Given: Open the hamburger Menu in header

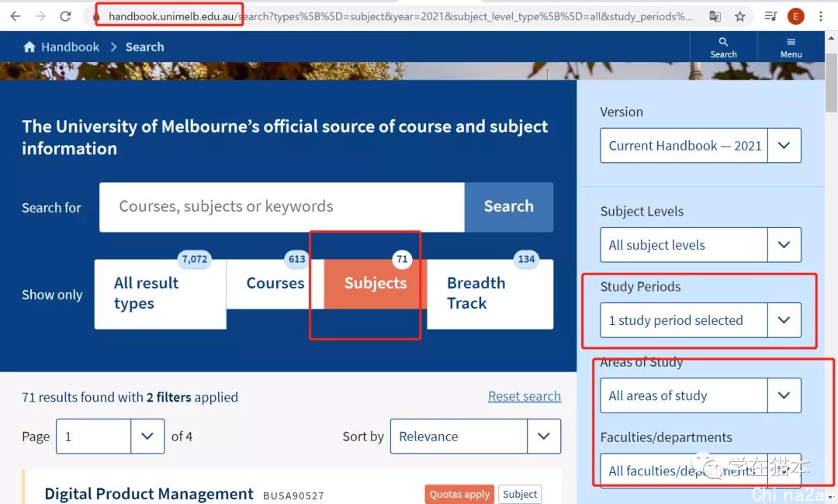Looking at the screenshot, I should [x=791, y=47].
